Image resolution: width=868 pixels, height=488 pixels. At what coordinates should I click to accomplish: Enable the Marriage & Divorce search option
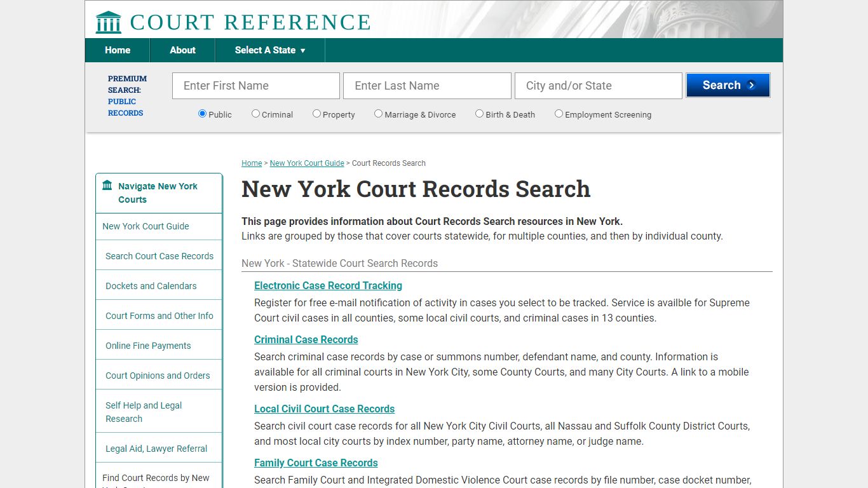(378, 112)
